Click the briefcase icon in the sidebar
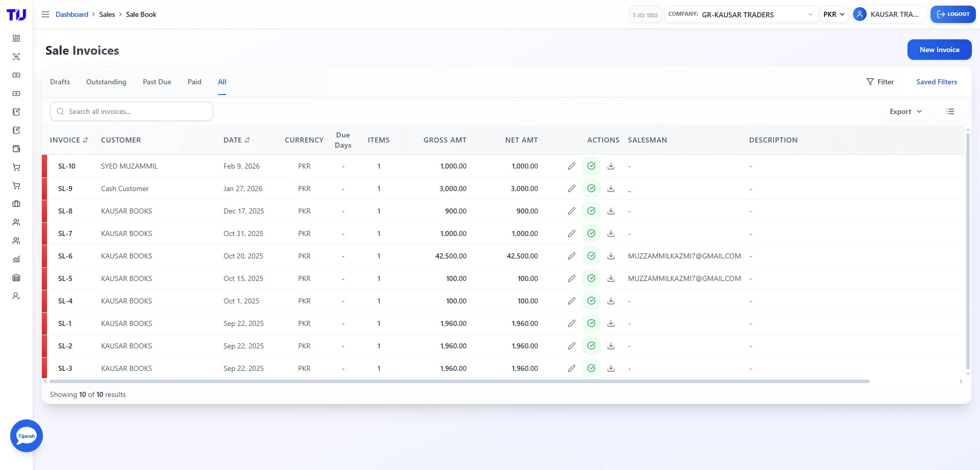This screenshot has width=980, height=470. coord(16,204)
